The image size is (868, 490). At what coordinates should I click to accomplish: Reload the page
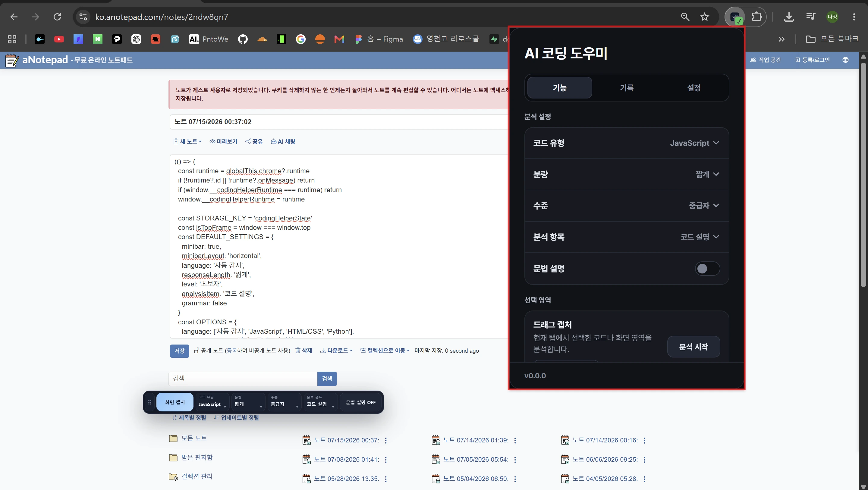tap(57, 17)
